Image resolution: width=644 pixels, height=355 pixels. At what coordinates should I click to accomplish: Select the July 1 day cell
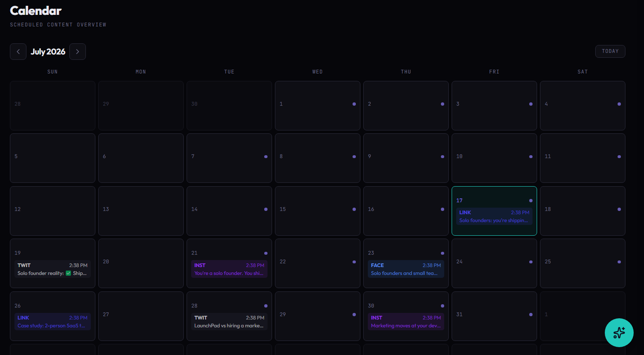click(x=317, y=106)
